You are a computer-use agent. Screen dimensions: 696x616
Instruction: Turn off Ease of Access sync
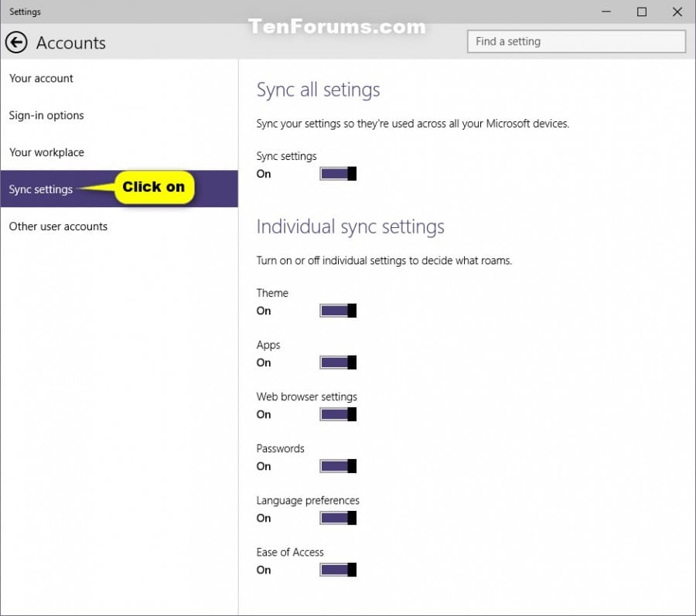[x=338, y=570]
